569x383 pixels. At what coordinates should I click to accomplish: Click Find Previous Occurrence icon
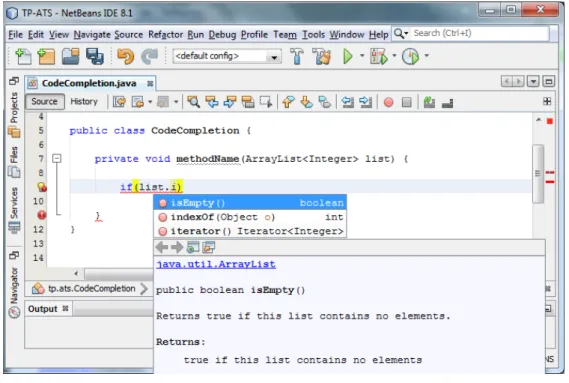[212, 102]
